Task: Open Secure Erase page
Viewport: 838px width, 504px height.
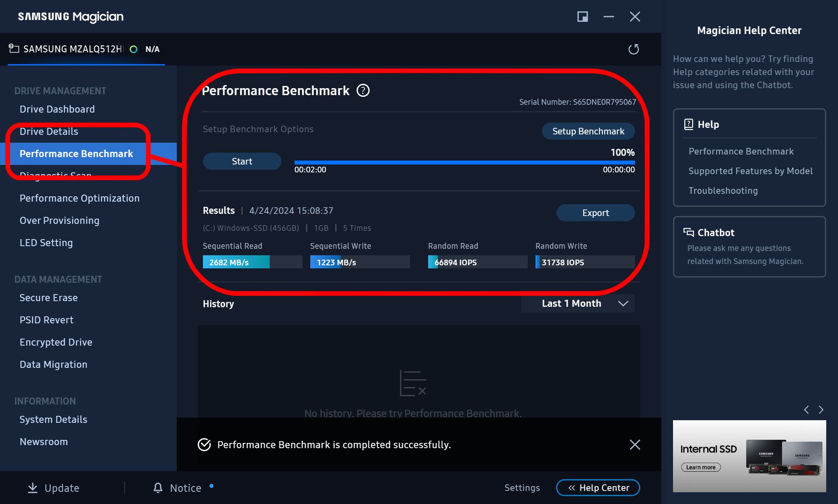Action: click(48, 298)
